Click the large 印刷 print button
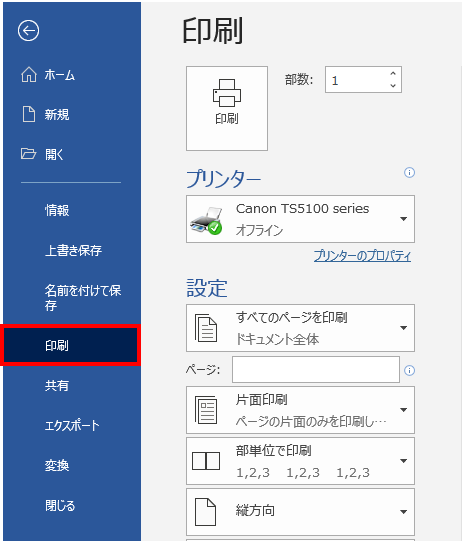The width and height of the screenshot is (462, 542). pos(227,109)
